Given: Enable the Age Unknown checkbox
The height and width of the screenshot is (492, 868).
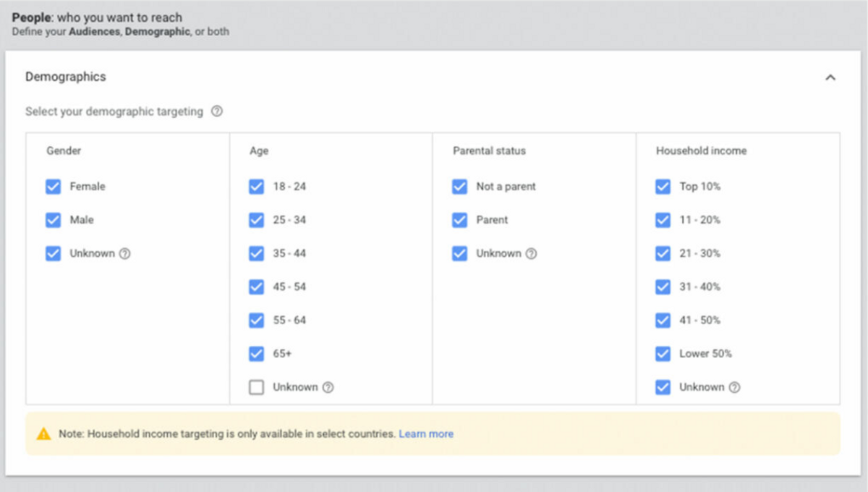Looking at the screenshot, I should click(x=256, y=387).
